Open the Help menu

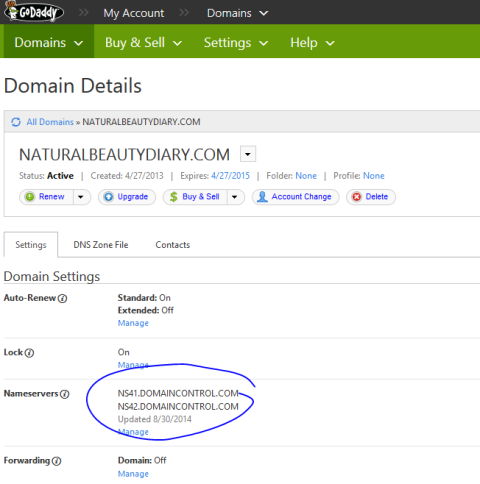pos(312,43)
